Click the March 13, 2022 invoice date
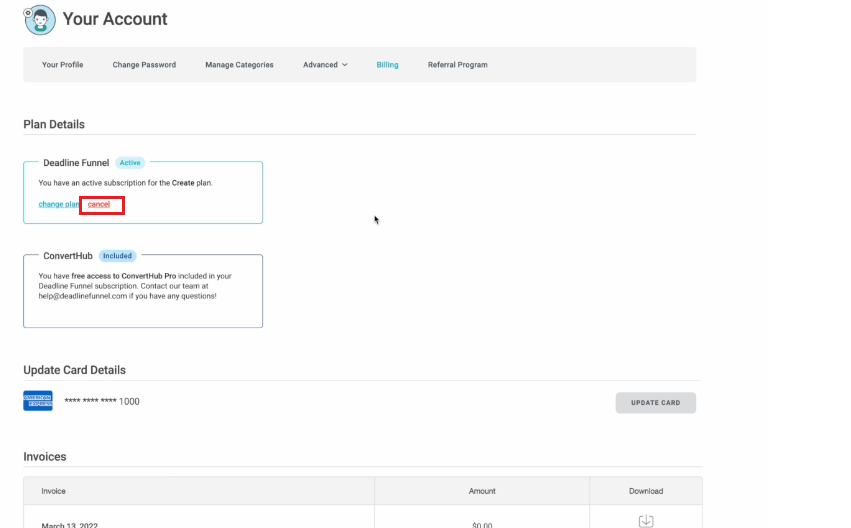 coord(69,525)
